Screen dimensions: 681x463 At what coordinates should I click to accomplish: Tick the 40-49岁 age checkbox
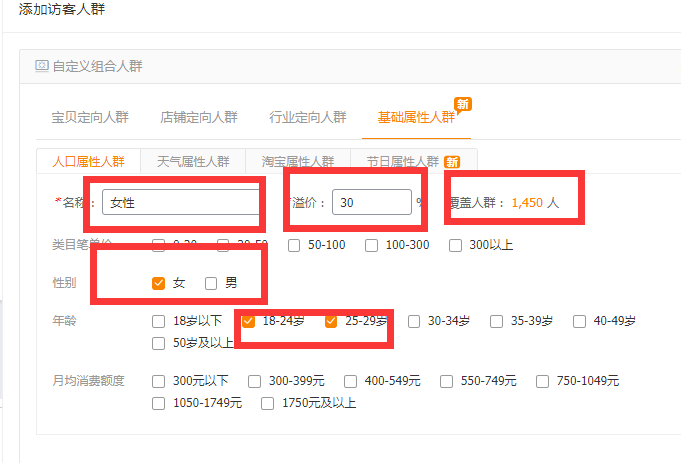[580, 321]
